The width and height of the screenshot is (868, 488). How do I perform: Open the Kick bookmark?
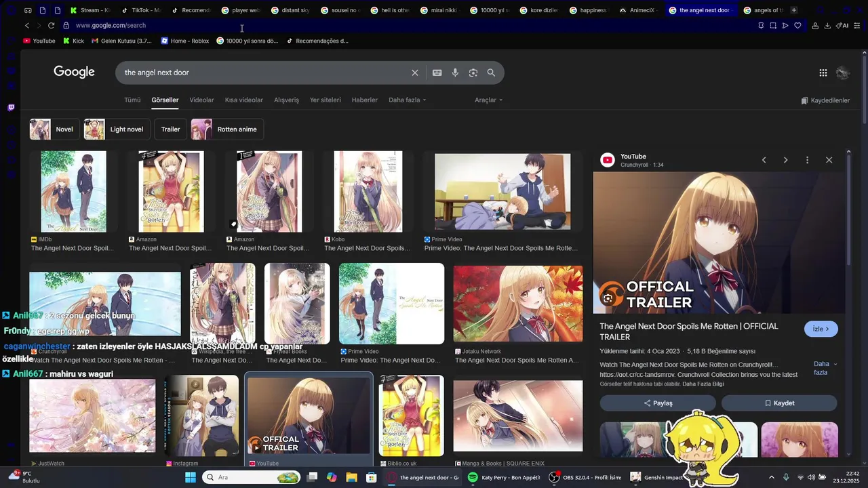pyautogui.click(x=73, y=41)
